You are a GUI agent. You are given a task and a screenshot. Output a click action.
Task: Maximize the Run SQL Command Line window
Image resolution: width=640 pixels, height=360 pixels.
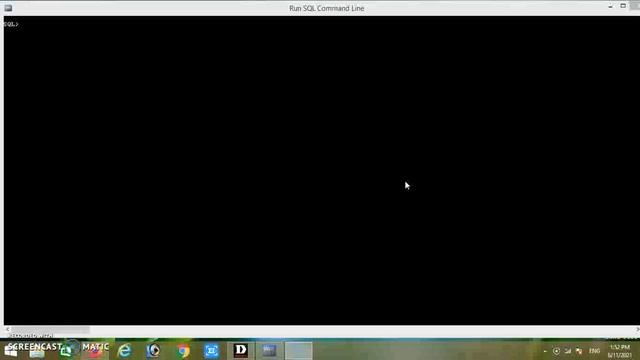pyautogui.click(x=623, y=6)
